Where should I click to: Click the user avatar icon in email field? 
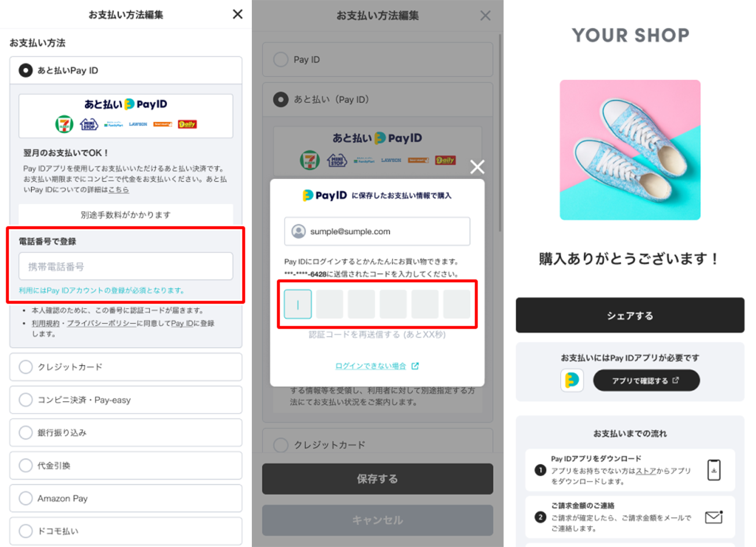(298, 231)
